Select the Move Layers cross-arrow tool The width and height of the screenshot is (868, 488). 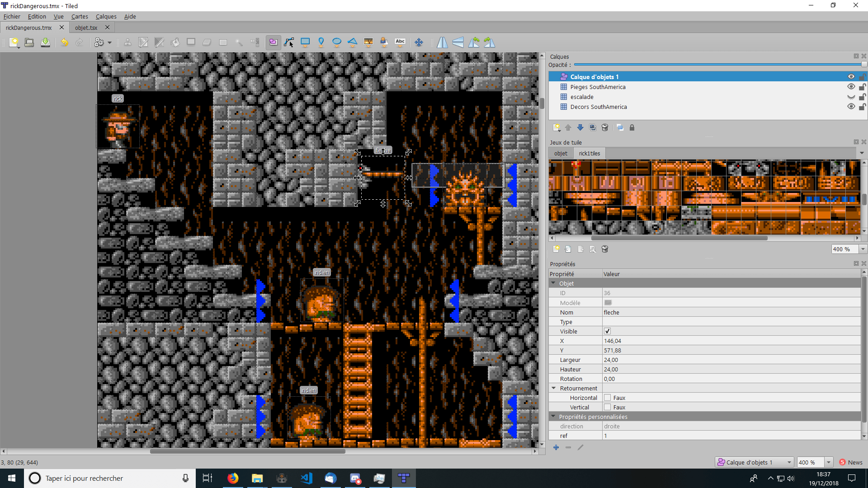coord(419,42)
